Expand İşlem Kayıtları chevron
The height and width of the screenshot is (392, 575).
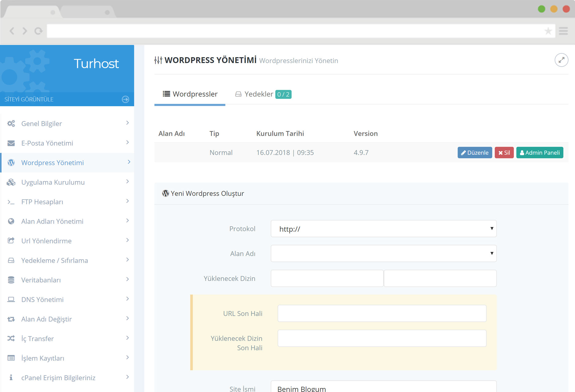128,357
